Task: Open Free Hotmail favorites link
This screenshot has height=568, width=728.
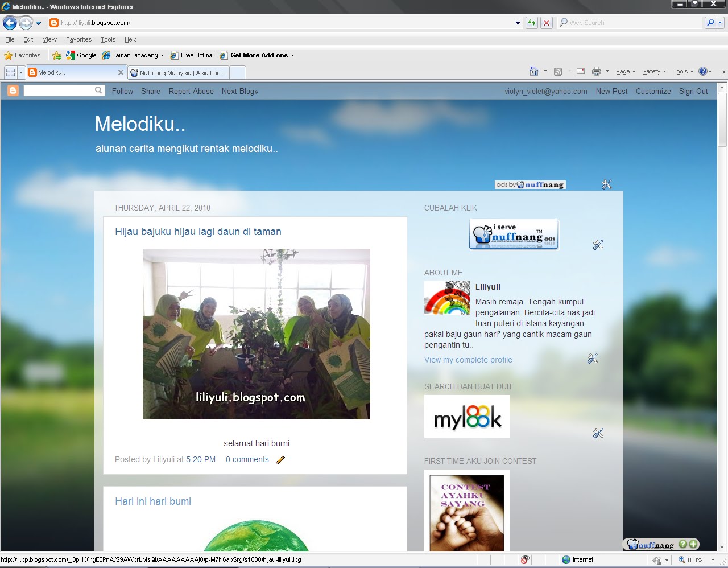Action: click(x=192, y=55)
